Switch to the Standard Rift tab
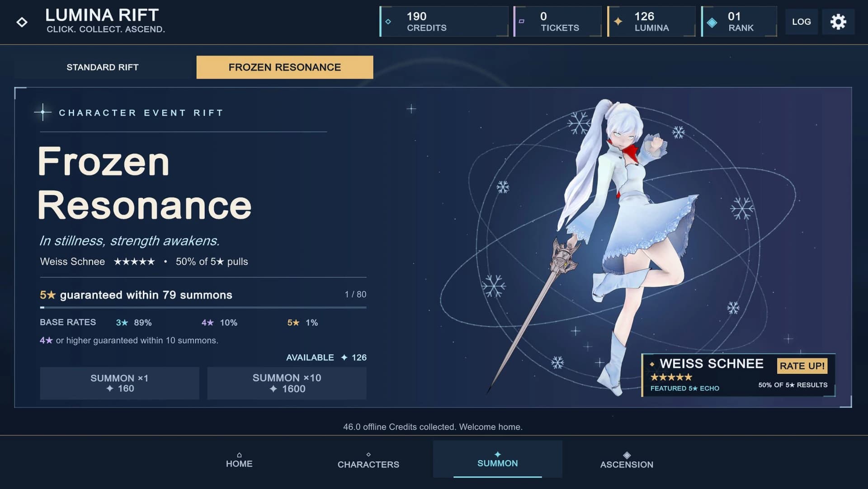This screenshot has height=489, width=868. (x=103, y=67)
